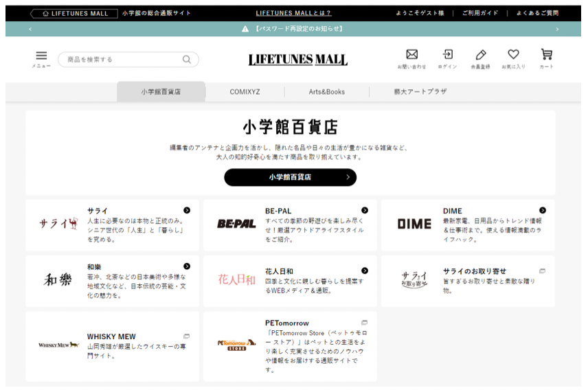Click the サライ logo image
Viewport: 588px width, 392px height.
tap(58, 224)
